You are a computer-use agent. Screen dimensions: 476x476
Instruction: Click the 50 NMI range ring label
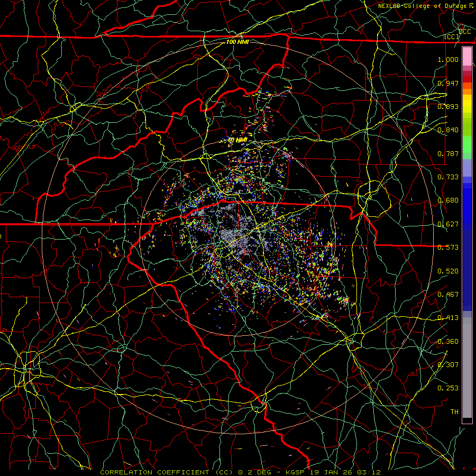pos(237,140)
